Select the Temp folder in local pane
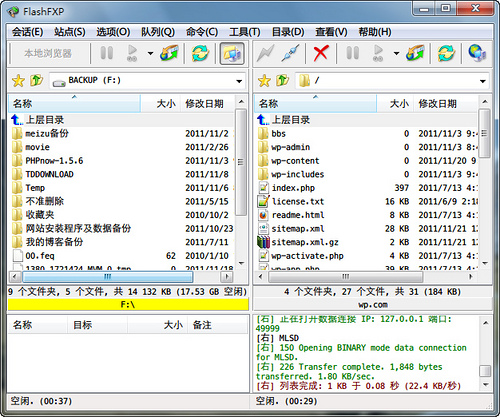The width and height of the screenshot is (500, 417). pyautogui.click(x=122, y=188)
